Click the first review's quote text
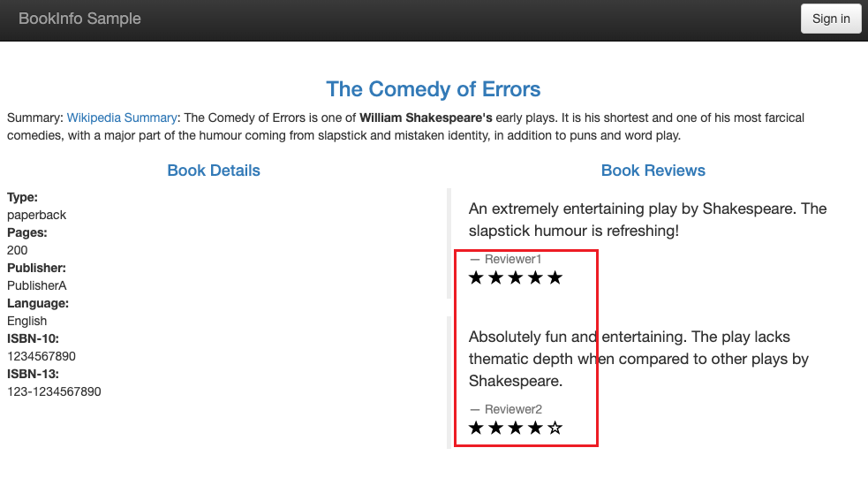Image resolution: width=868 pixels, height=501 pixels. click(647, 220)
